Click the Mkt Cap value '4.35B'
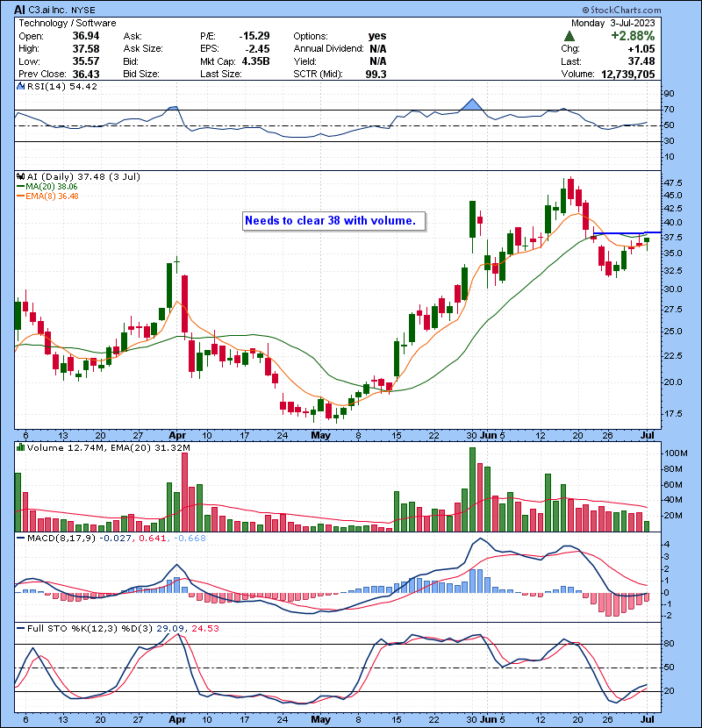 (x=256, y=61)
